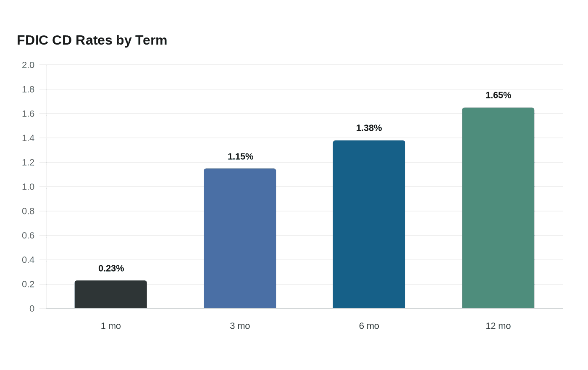The image size is (588, 370).
Task: Click the 0.4 y-axis tick label
Action: tap(28, 260)
